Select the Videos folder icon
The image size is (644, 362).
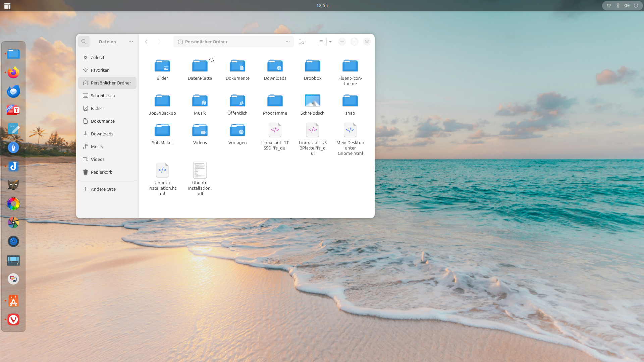tap(200, 130)
